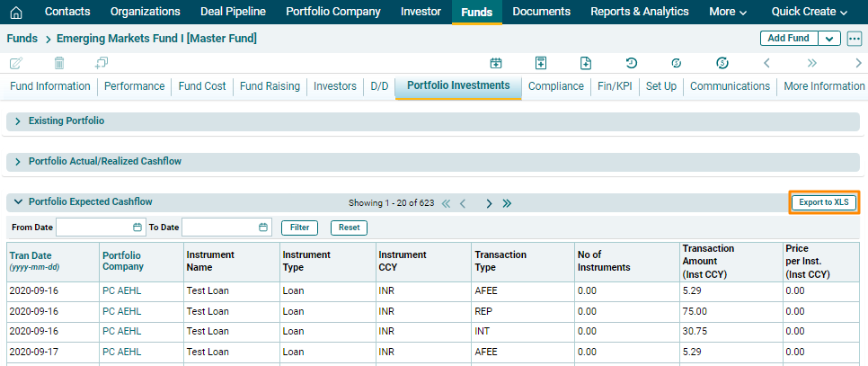This screenshot has width=868, height=366.
Task: Click the pencil edit icon in the toolbar
Action: pyautogui.click(x=15, y=63)
